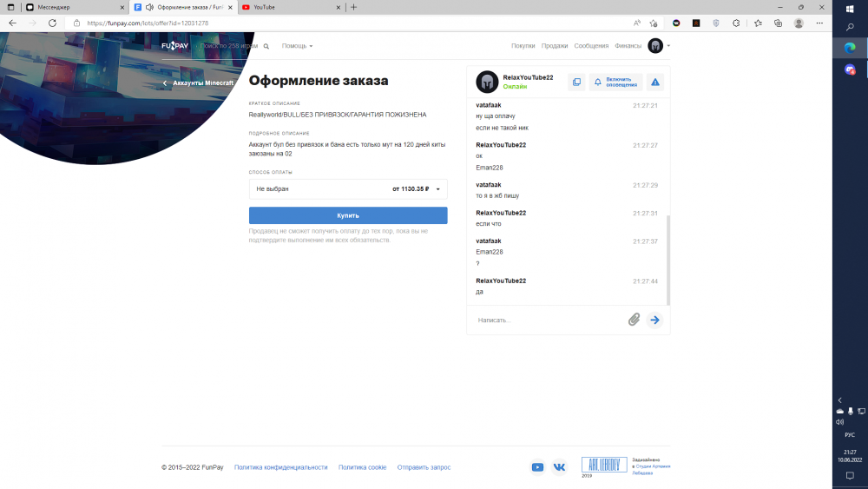Viewport: 868px width, 489px height.
Task: Open Политика конфиденциальности link
Action: [280, 467]
